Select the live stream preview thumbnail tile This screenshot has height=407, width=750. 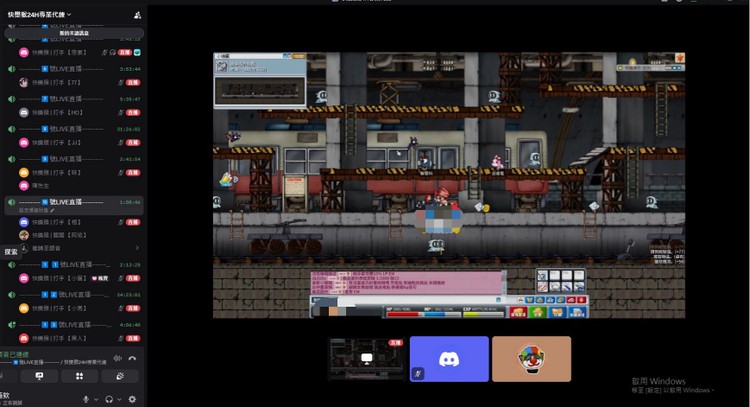pos(366,359)
